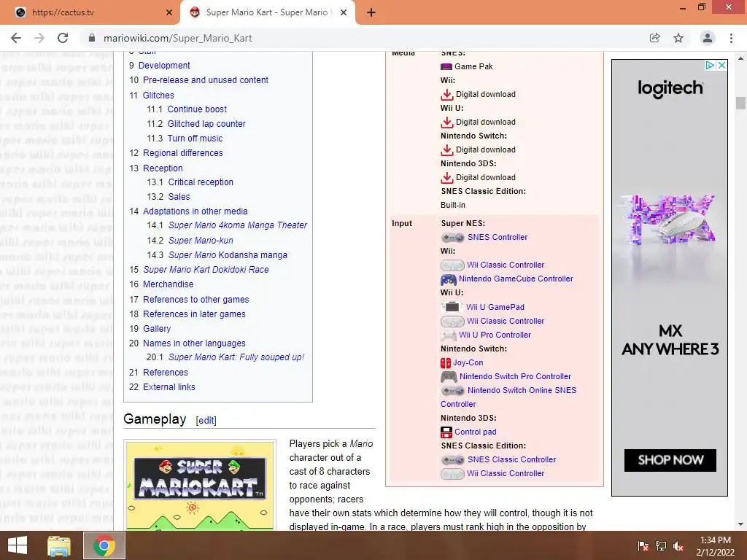The height and width of the screenshot is (560, 747).
Task: Open Chrome's three-dot menu
Action: 731,38
